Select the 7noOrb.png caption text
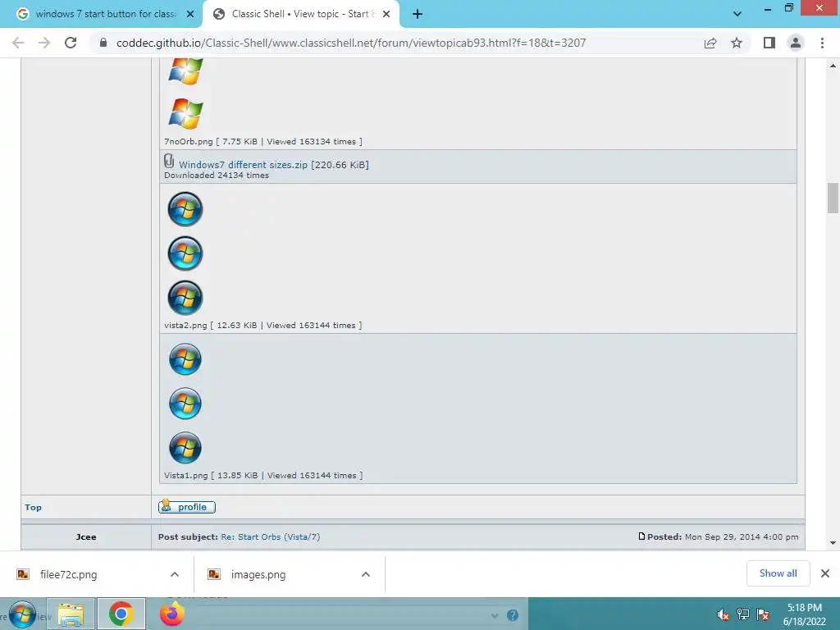Viewport: 840px width, 630px height. pyautogui.click(x=263, y=142)
